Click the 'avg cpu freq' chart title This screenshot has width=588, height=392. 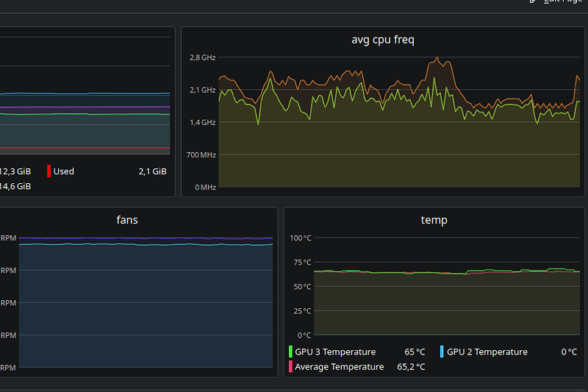[x=382, y=40]
